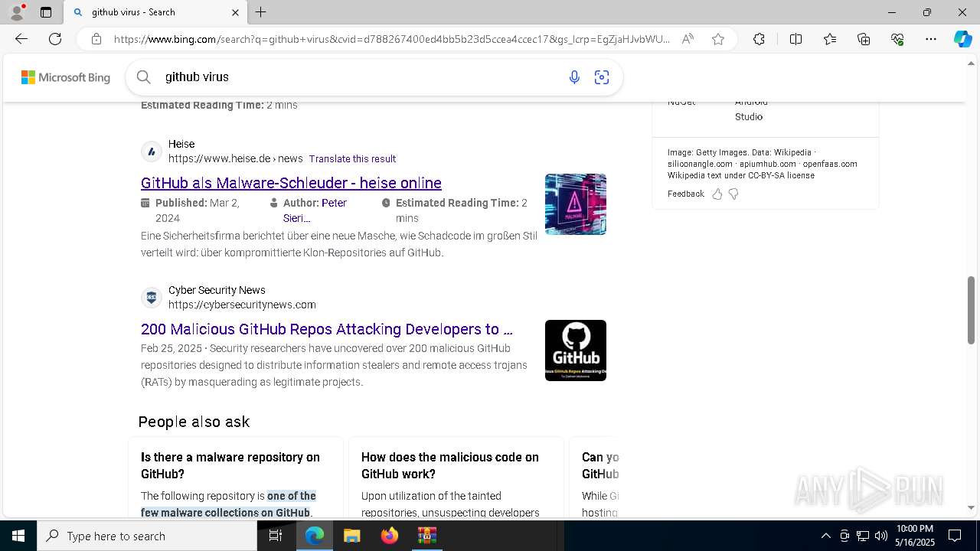Click the Windows taskbar search box
This screenshot has height=551, width=980.
(147, 536)
